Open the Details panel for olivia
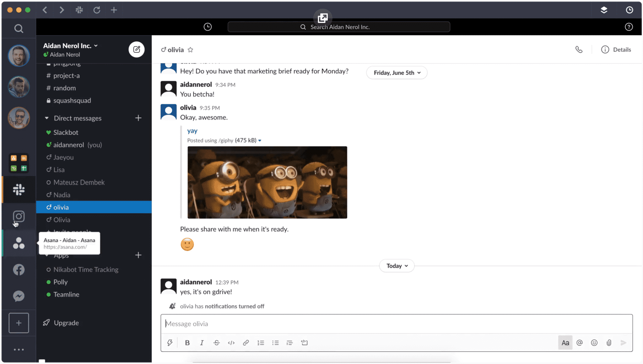 (x=617, y=49)
